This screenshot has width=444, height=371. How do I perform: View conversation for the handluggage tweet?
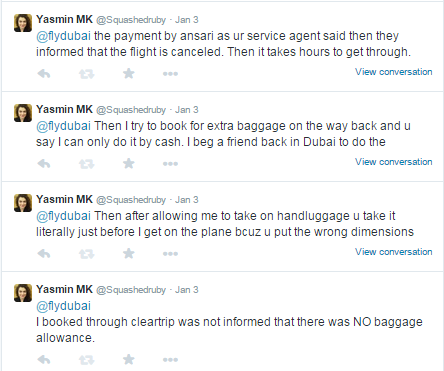coord(394,252)
